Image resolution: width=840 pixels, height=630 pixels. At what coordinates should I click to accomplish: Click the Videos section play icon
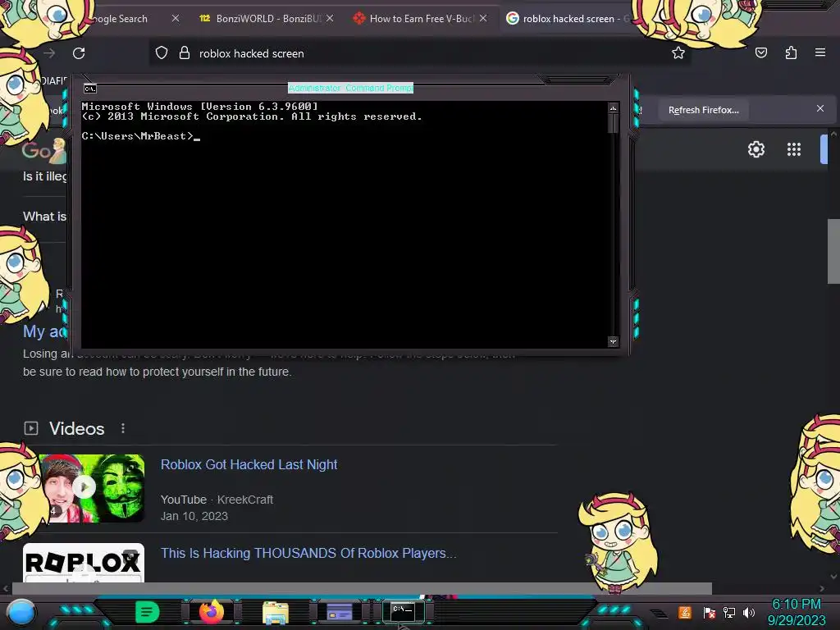coord(31,428)
